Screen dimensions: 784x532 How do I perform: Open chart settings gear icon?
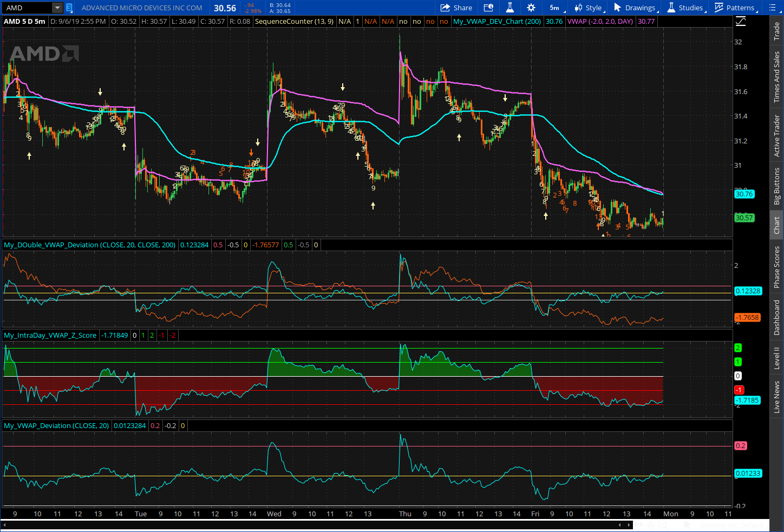click(531, 8)
